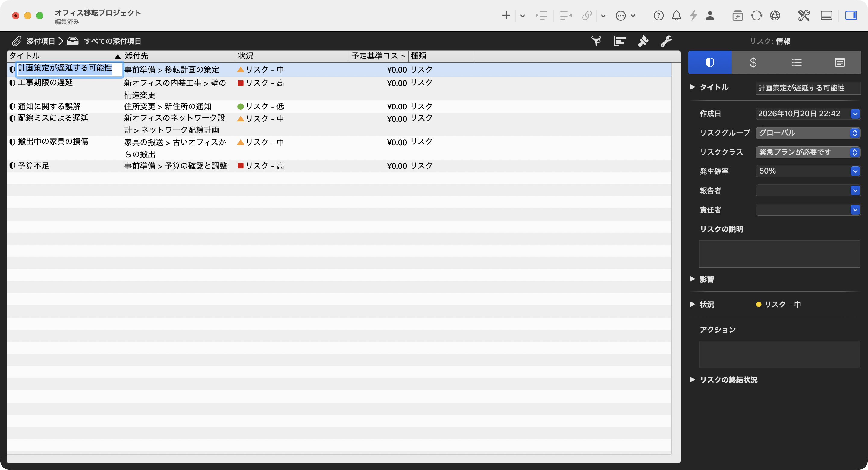Switch to the shield risk info tab
Image resolution: width=868 pixels, height=470 pixels.
click(x=710, y=62)
